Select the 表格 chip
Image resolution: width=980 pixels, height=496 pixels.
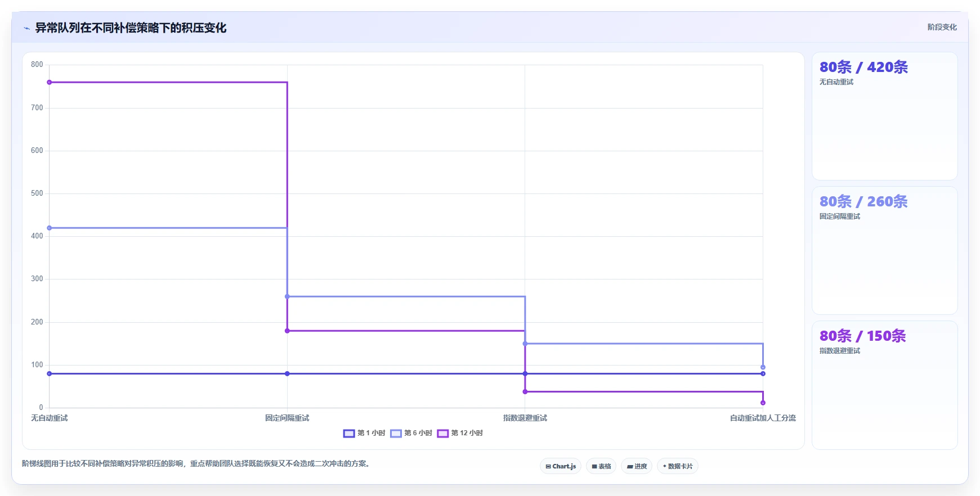point(601,466)
